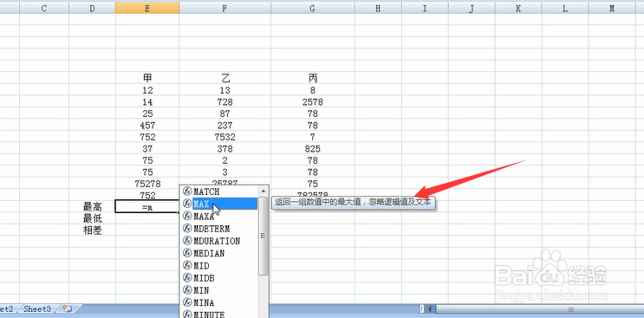Select column L header

[x=565, y=8]
